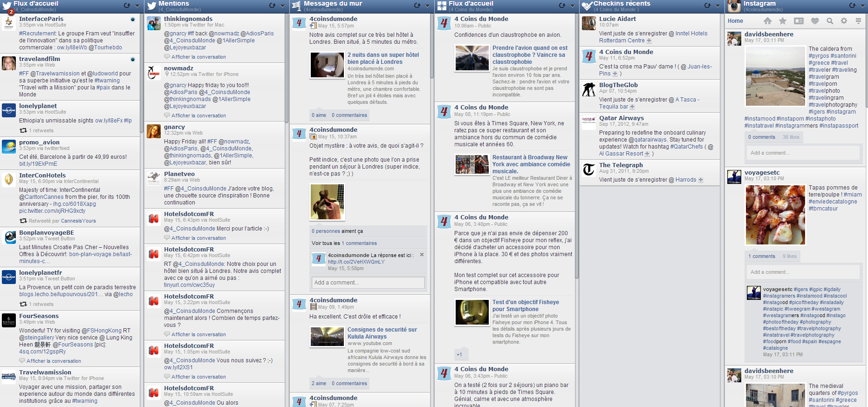Expand the Juan-les-Pins check-in plus button

pos(615,74)
